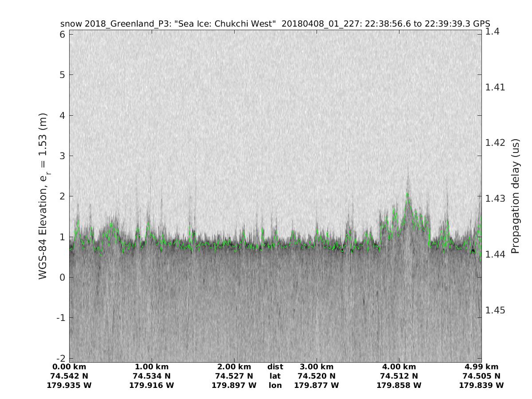Click the "2.00 km" distance tick label
The width and height of the screenshot is (532, 399).
[x=234, y=367]
